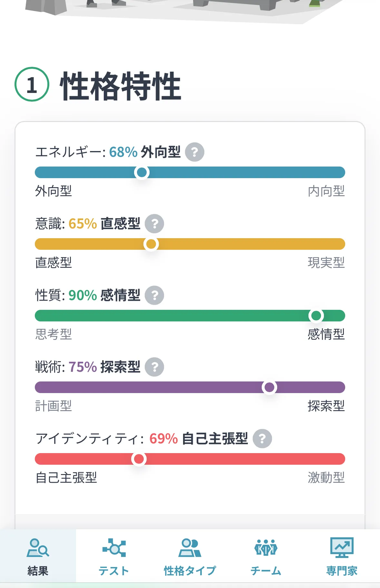Click the 性格タイプ people icon
The image size is (380, 588).
tap(190, 548)
